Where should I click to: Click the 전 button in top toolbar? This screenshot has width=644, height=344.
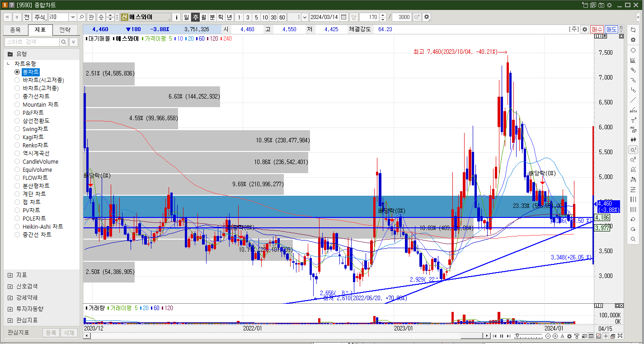click(x=27, y=17)
